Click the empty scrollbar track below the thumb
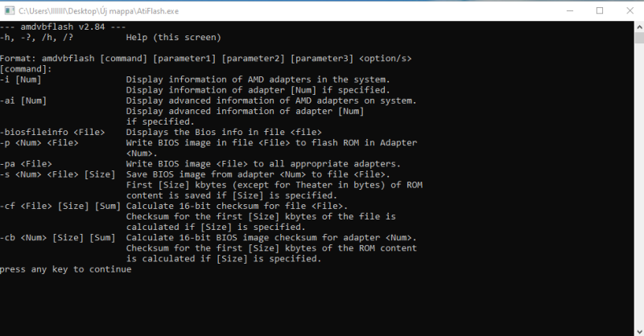The image size is (644, 336). [639, 185]
